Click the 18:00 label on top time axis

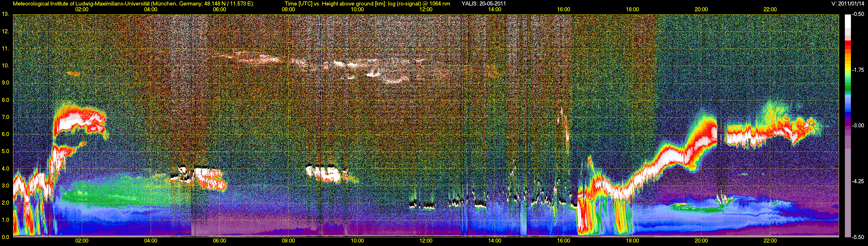(632, 10)
